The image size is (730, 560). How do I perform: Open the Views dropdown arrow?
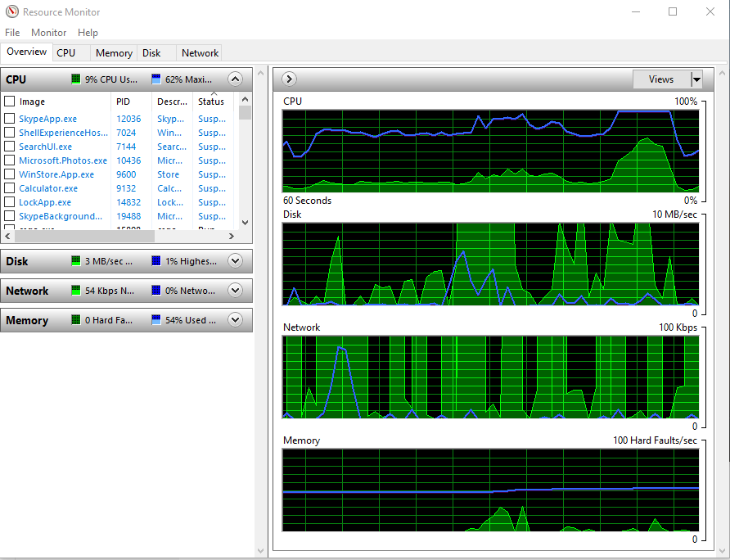pos(696,79)
